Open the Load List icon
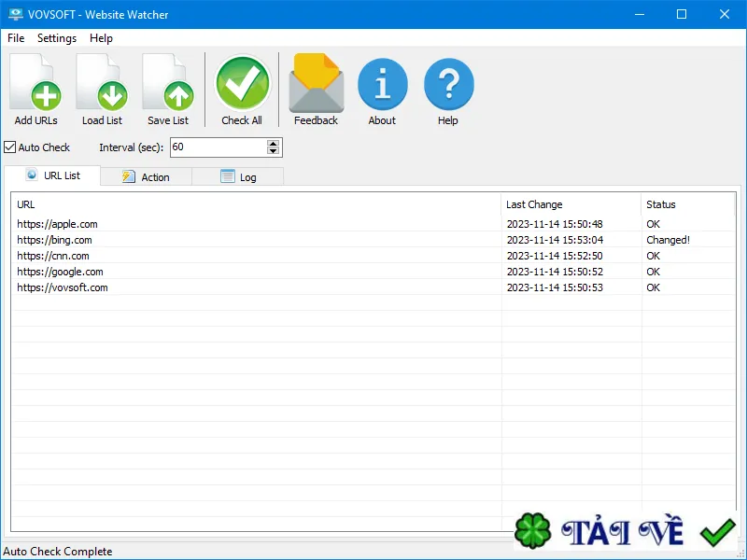 pyautogui.click(x=102, y=82)
